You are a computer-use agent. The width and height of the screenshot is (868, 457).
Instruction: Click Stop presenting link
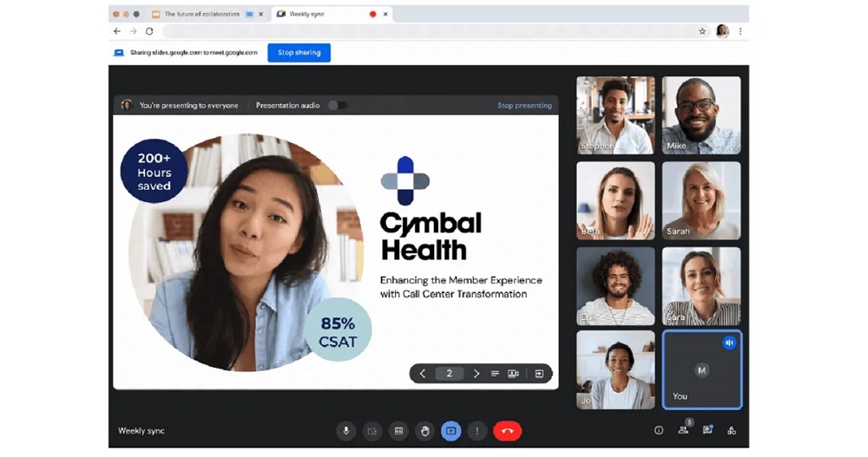[x=524, y=105]
